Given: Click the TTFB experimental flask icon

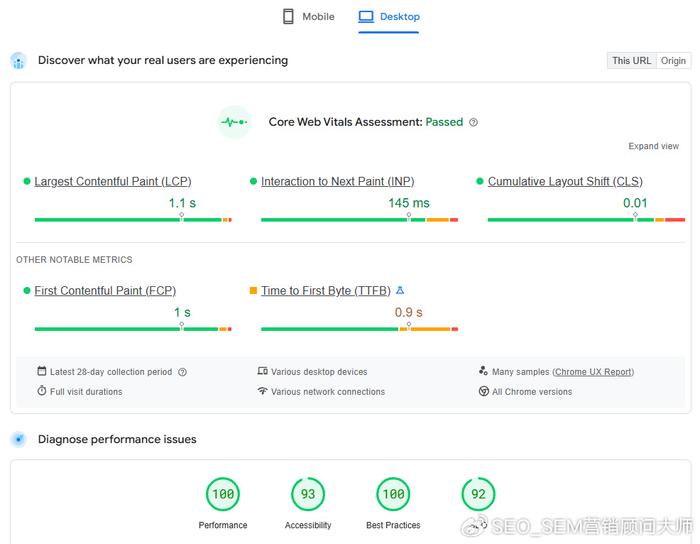Looking at the screenshot, I should click(400, 291).
